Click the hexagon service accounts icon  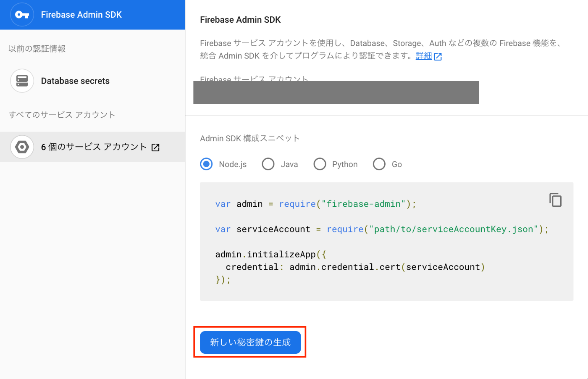click(x=22, y=147)
